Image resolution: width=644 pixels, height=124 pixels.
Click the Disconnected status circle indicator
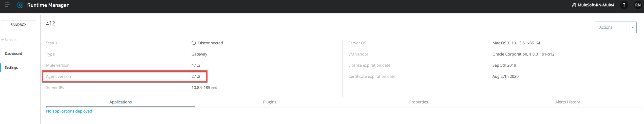(x=194, y=43)
